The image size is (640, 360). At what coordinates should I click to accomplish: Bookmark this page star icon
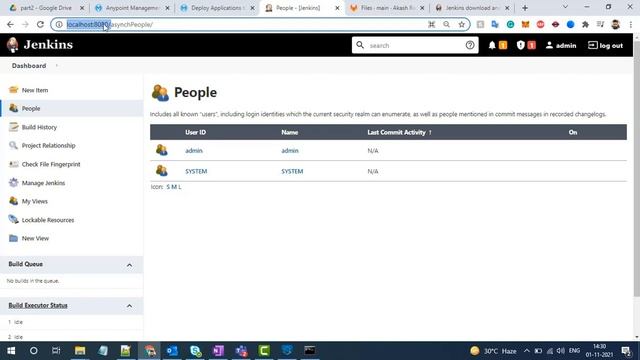[x=462, y=24]
